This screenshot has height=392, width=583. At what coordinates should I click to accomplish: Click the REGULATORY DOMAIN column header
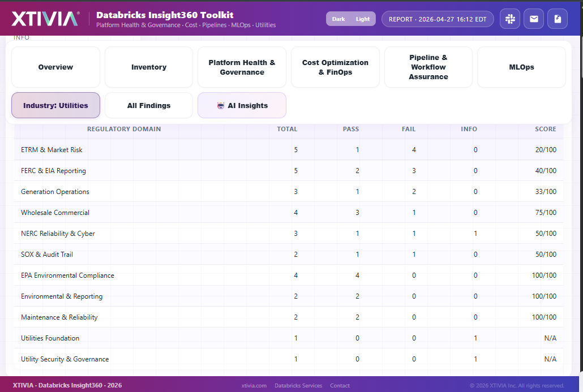[x=124, y=129]
